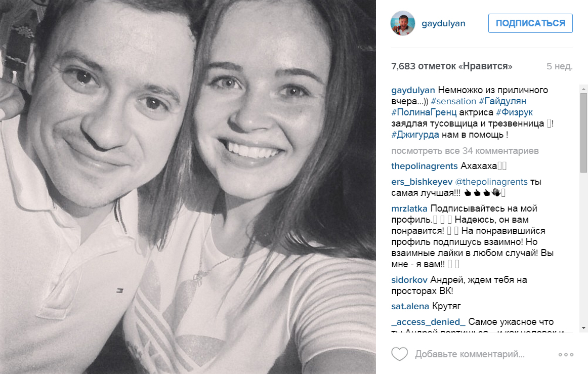The height and width of the screenshot is (374, 588).
Task: Open thepolinagrents commenter profile
Action: coord(425,166)
